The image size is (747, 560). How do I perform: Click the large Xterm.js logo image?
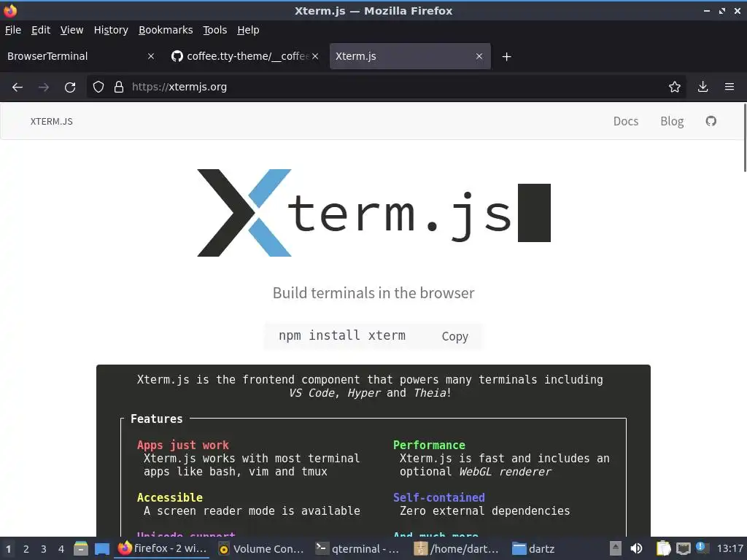click(374, 213)
